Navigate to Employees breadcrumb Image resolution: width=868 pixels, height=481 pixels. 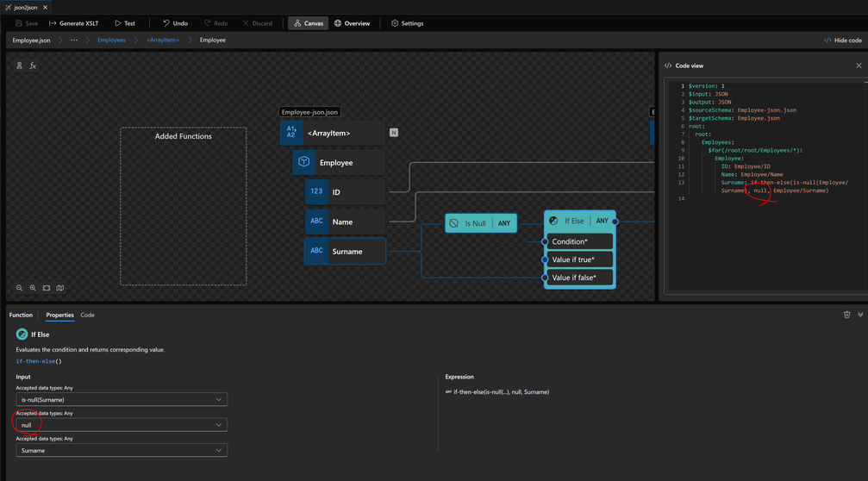pyautogui.click(x=111, y=40)
